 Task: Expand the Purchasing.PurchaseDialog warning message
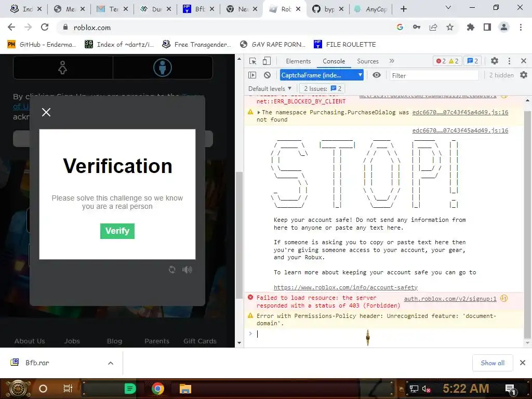pos(259,112)
